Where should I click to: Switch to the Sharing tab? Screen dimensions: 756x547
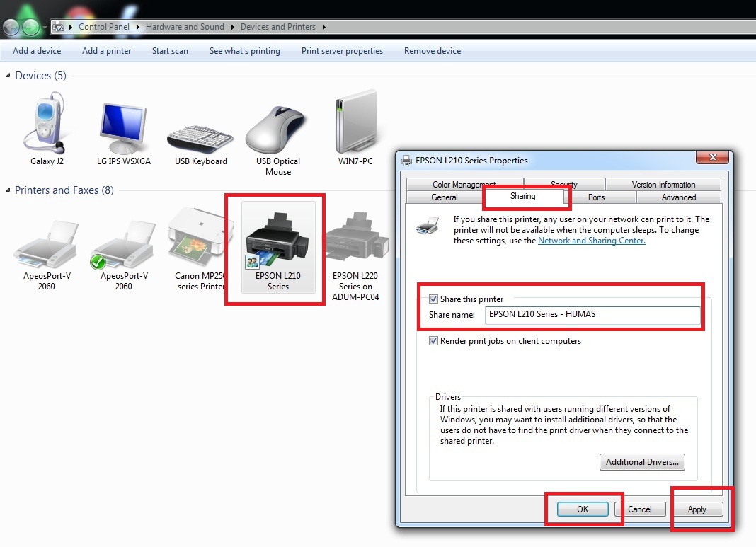point(523,196)
